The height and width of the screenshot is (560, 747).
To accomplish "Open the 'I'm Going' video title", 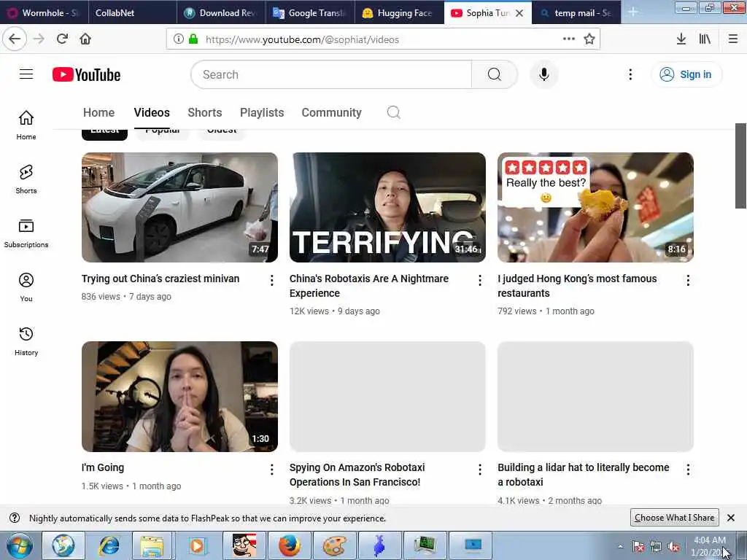I will point(102,467).
